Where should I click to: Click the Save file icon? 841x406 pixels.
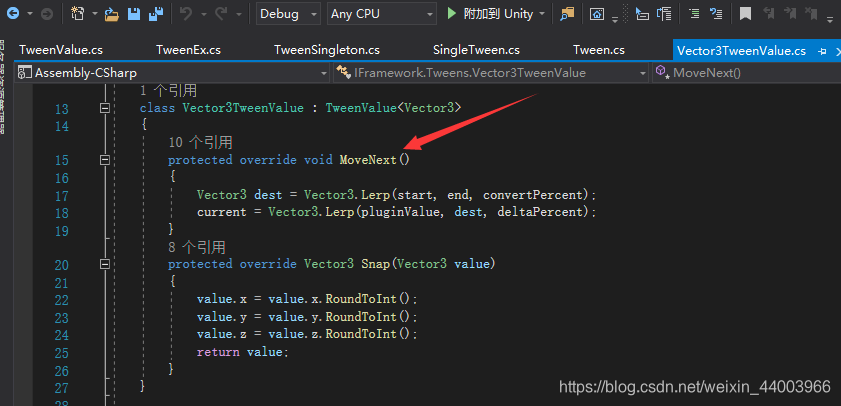click(134, 14)
